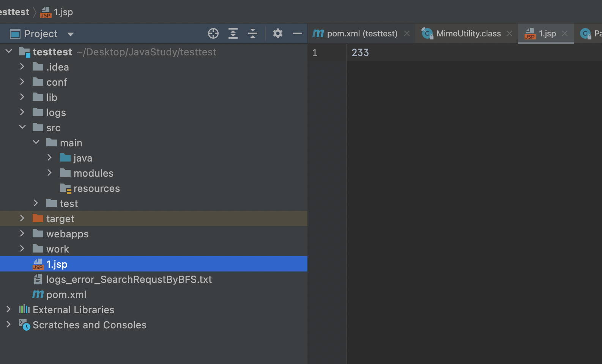This screenshot has height=364, width=602.
Task: Click the Expand All icon in Project toolbar
Action: [233, 33]
